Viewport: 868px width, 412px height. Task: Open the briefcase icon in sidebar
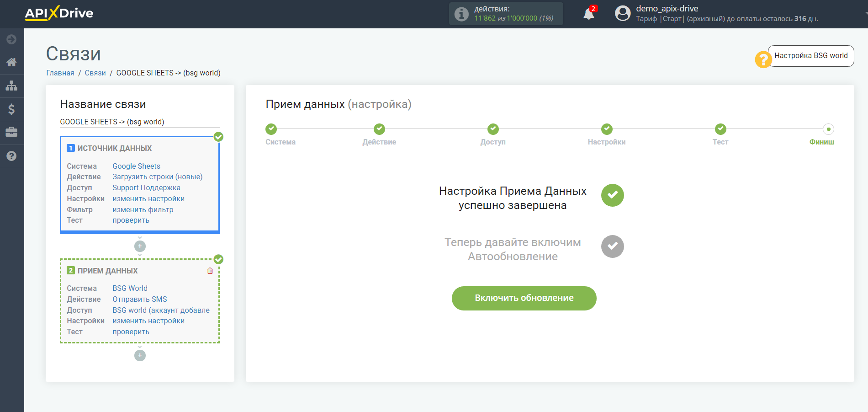pos(11,132)
